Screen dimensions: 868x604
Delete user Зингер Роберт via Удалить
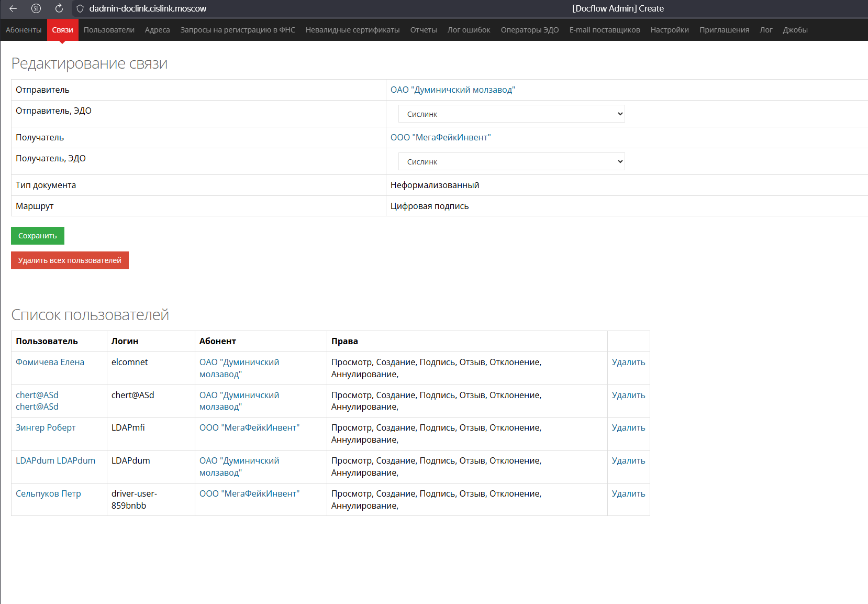pos(628,427)
